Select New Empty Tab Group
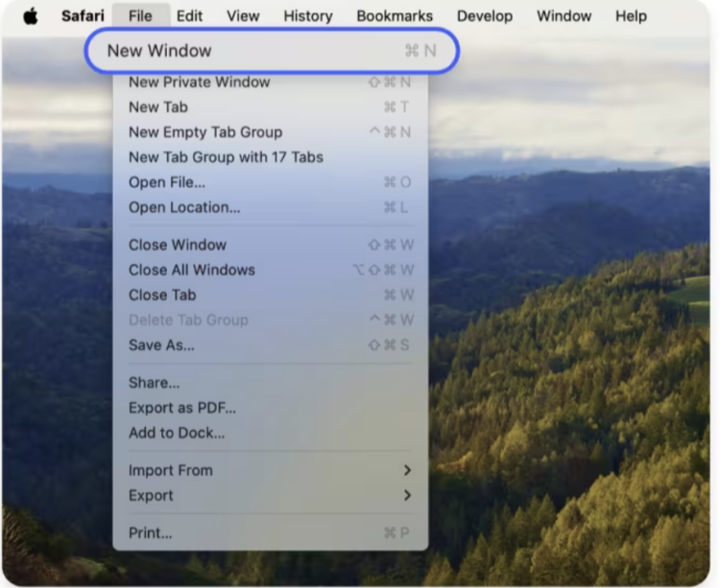This screenshot has height=588, width=720. pos(271,132)
